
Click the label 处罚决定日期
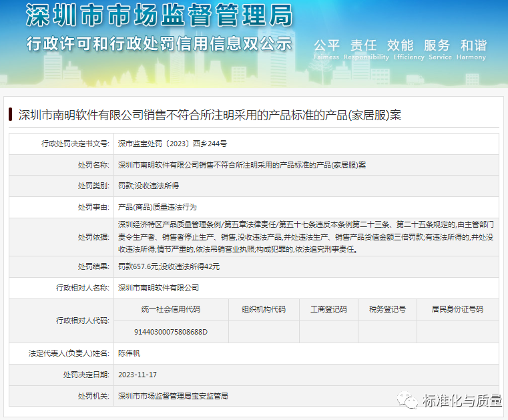(86, 375)
